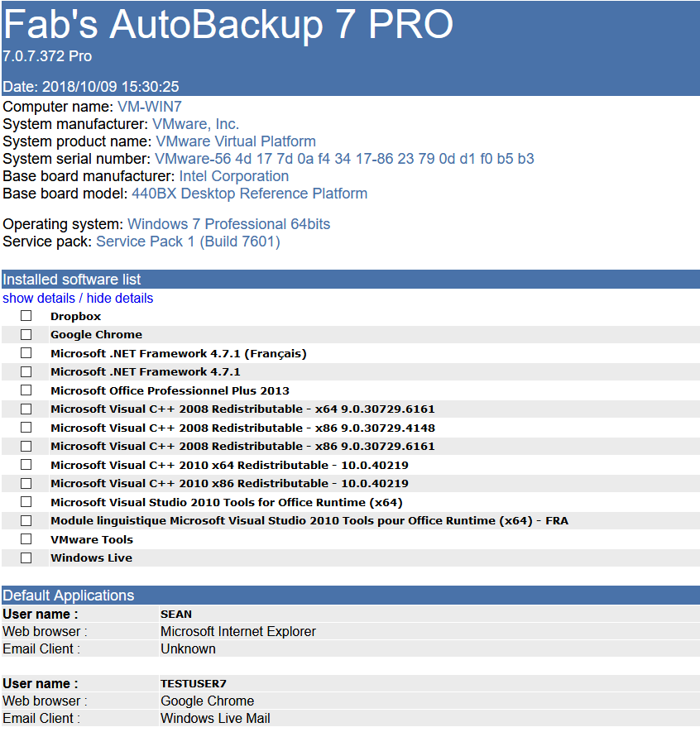Check the VMware Tools checkbox

tap(26, 539)
